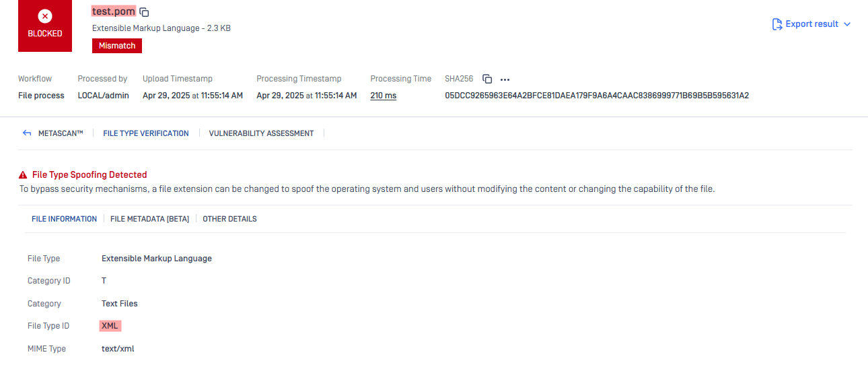Click the Export result button
Screen dimensions: 868x365
pyautogui.click(x=811, y=24)
